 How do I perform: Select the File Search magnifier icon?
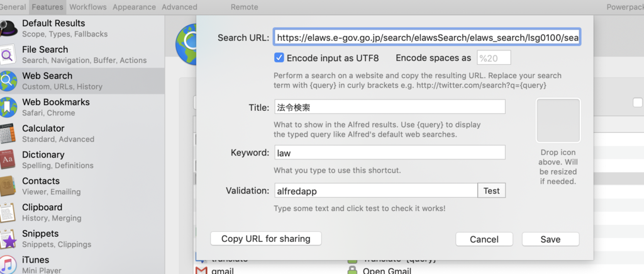8,55
